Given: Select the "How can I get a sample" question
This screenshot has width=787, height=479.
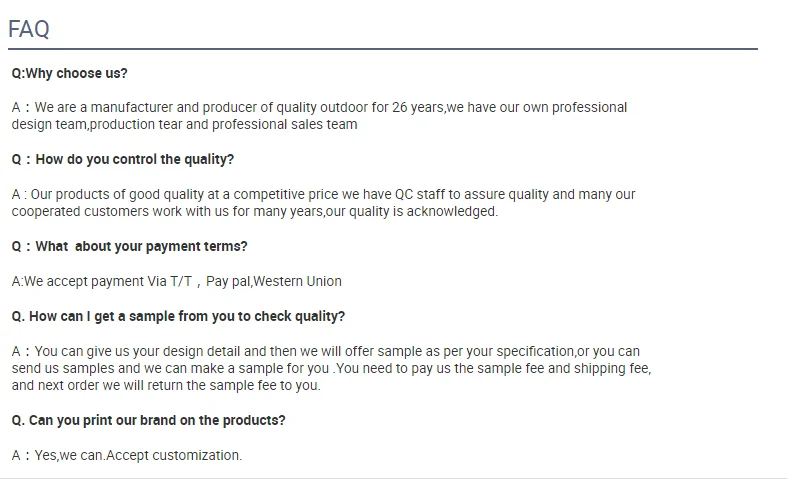Looking at the screenshot, I should click(178, 316).
